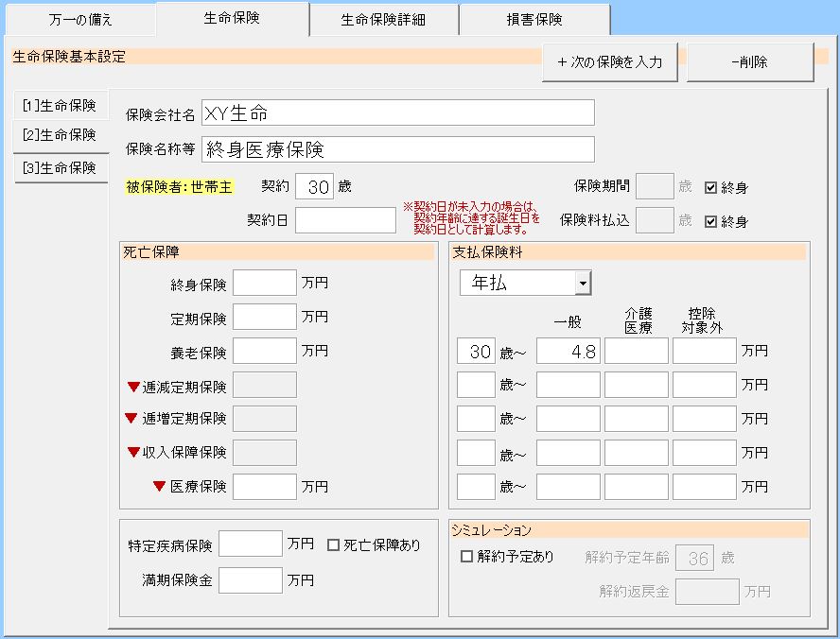Click the ＋次の保険を入力 button
Viewport: 840px width, 639px height.
pyautogui.click(x=610, y=62)
